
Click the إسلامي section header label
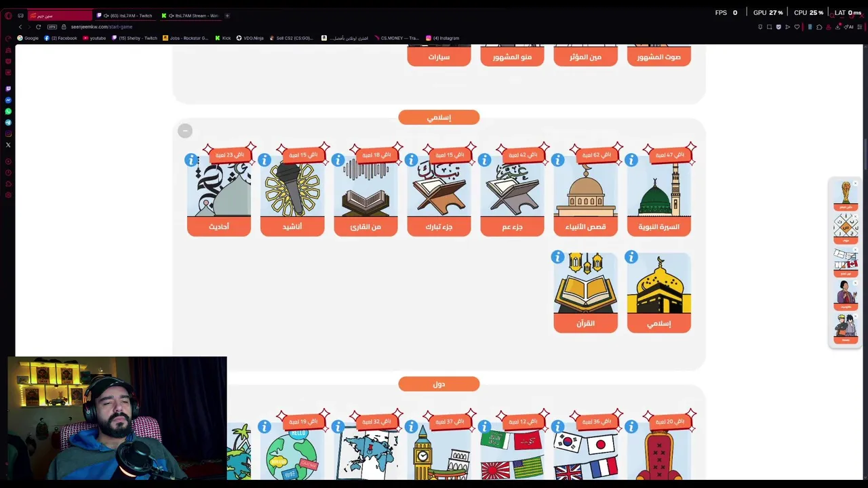pyautogui.click(x=439, y=117)
